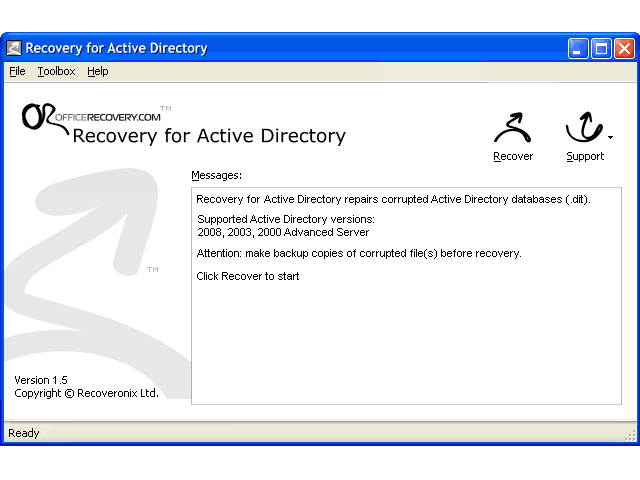
Task: Click 'repairs corrupted Active Directory databases' line
Action: point(393,199)
